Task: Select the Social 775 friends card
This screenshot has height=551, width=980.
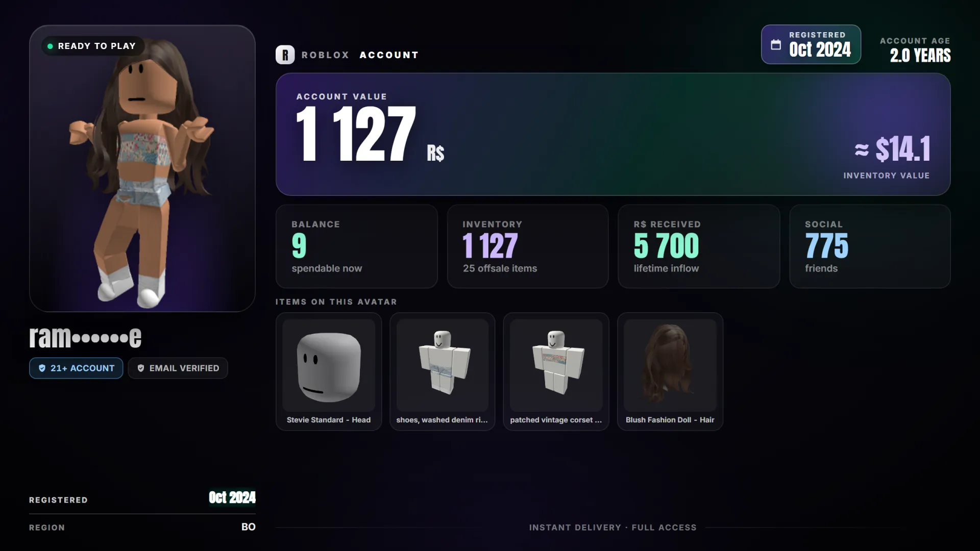Action: point(870,246)
